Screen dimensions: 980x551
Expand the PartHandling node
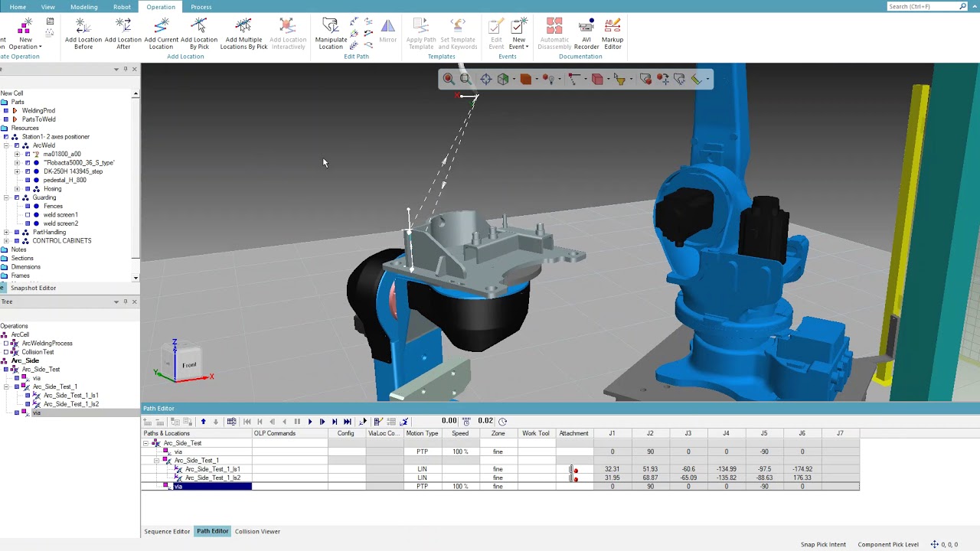click(x=6, y=232)
